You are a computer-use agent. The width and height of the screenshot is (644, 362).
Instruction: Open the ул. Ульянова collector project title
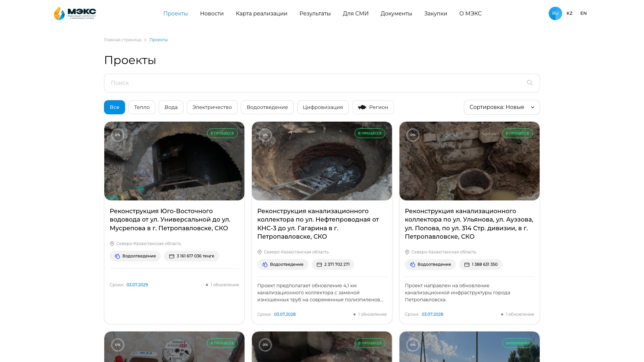(469, 224)
